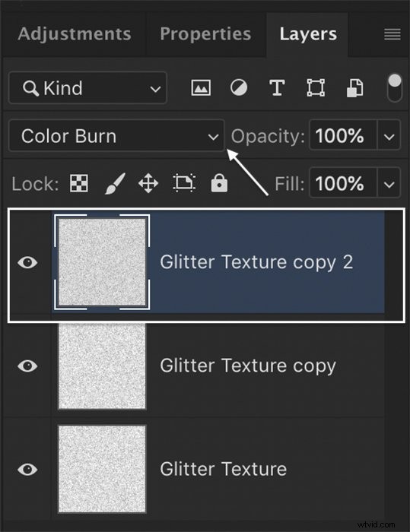Screen dimensions: 410x532
Task: Lock position move icon
Action: (x=148, y=183)
